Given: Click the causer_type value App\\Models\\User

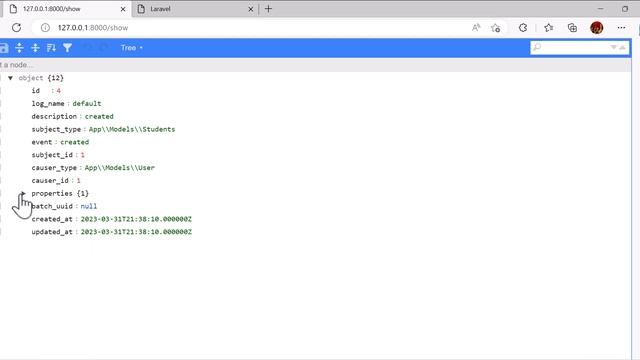Looking at the screenshot, I should click(x=120, y=167).
